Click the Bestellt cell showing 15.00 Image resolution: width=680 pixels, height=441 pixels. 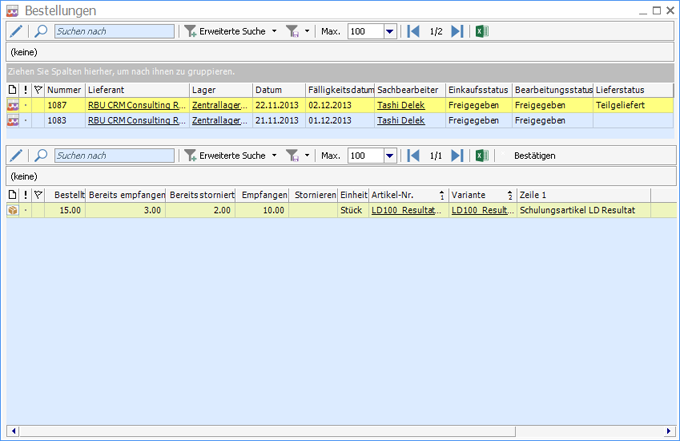tap(65, 210)
